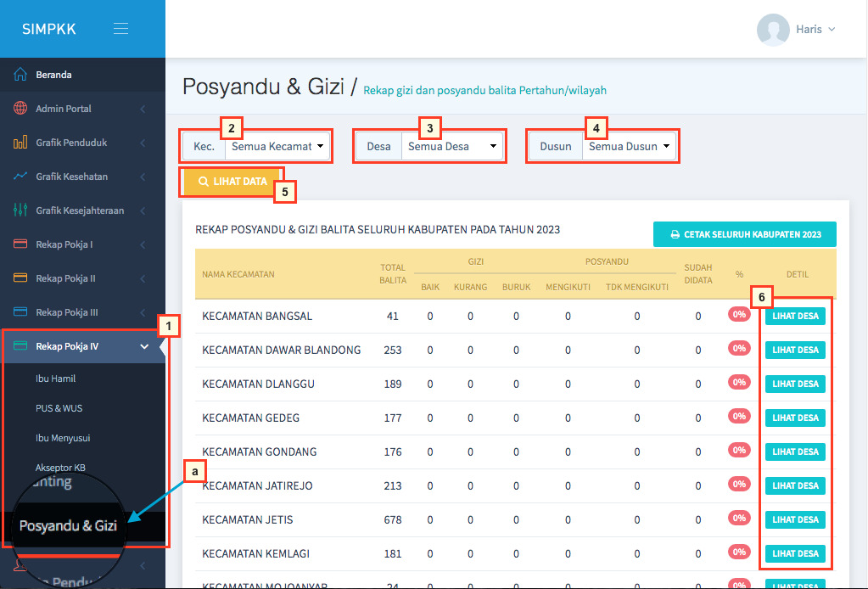
Task: Click the Grafik Kesejahteraan sliders icon
Action: [x=20, y=210]
